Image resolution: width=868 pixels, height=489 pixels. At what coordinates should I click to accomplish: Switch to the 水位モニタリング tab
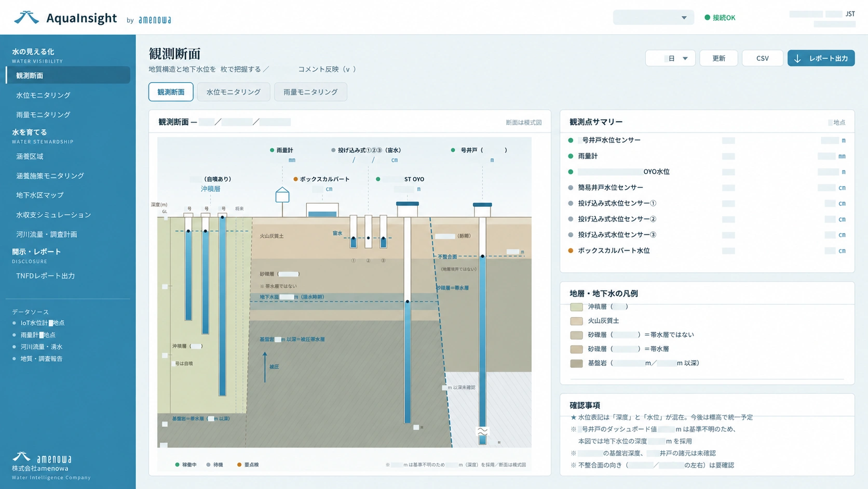(234, 92)
